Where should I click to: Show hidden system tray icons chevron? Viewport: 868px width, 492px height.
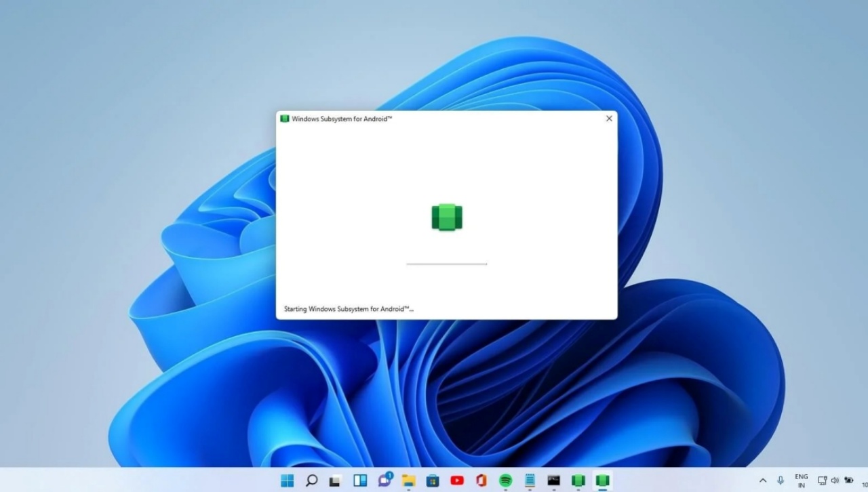click(x=763, y=480)
